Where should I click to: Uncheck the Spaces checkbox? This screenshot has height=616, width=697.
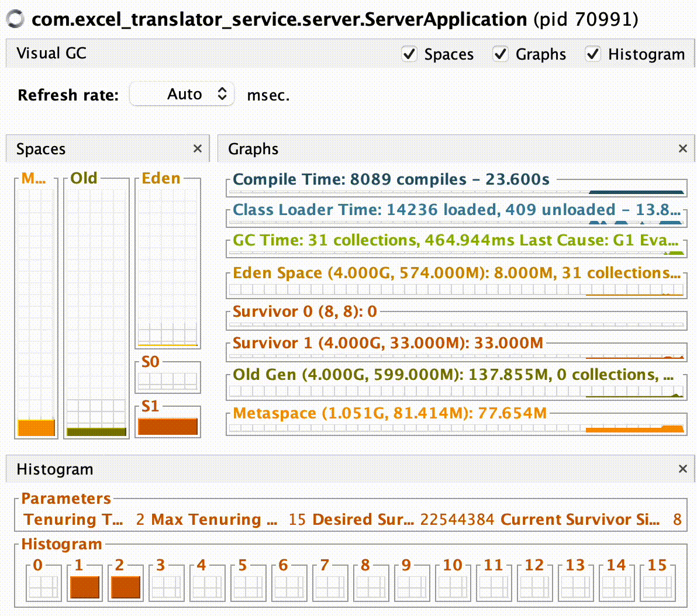pos(409,54)
